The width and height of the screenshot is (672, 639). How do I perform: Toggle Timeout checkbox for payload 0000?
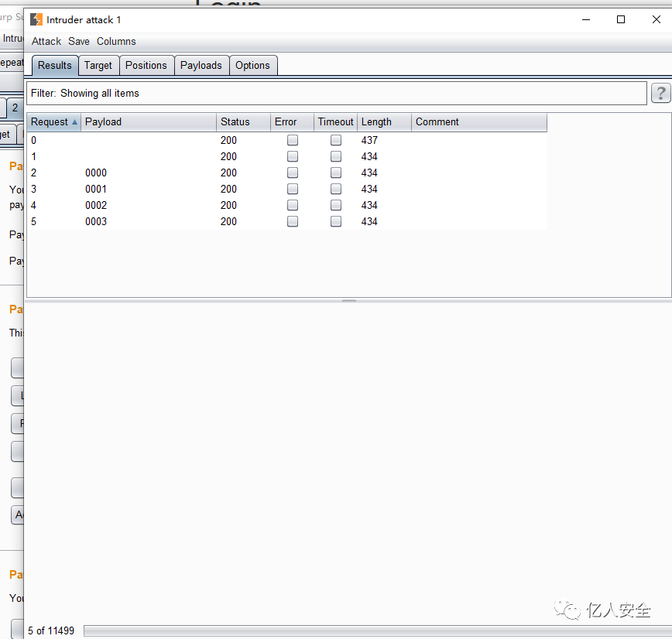click(336, 173)
